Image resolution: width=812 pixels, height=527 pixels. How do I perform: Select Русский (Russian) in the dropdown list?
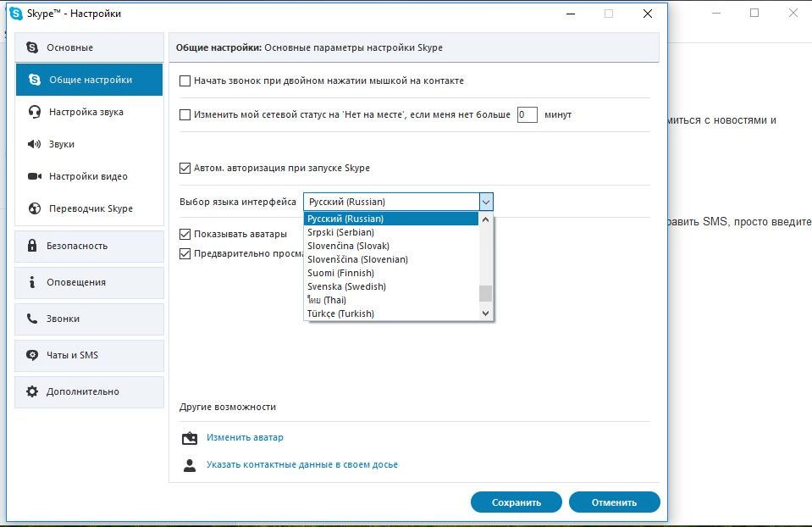pyautogui.click(x=391, y=219)
